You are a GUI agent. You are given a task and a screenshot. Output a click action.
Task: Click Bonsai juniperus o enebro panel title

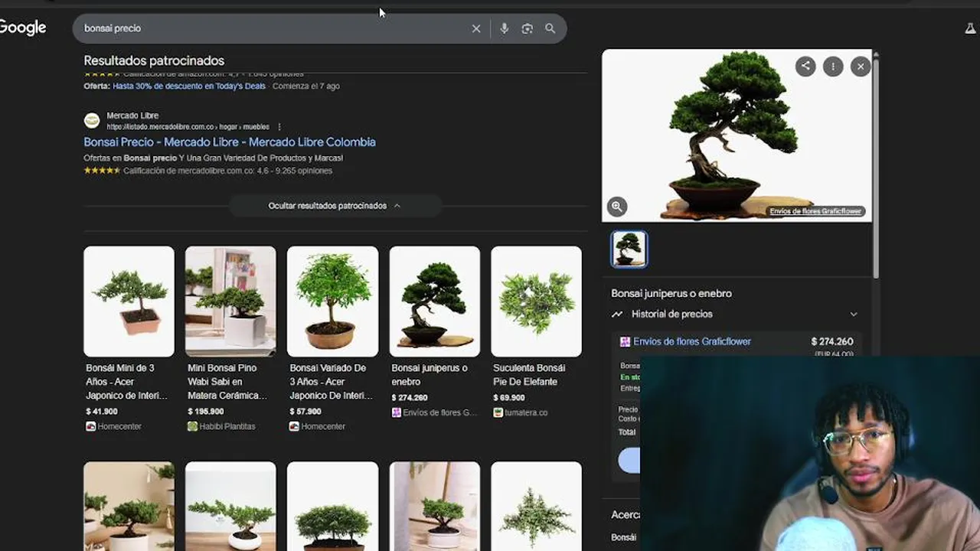(x=671, y=293)
